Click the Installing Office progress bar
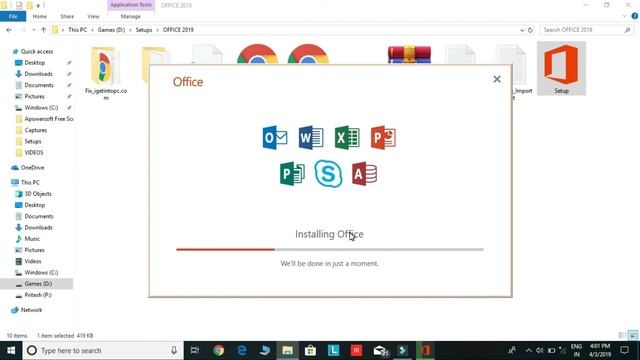Viewport: 640px width, 360px height. [x=330, y=249]
